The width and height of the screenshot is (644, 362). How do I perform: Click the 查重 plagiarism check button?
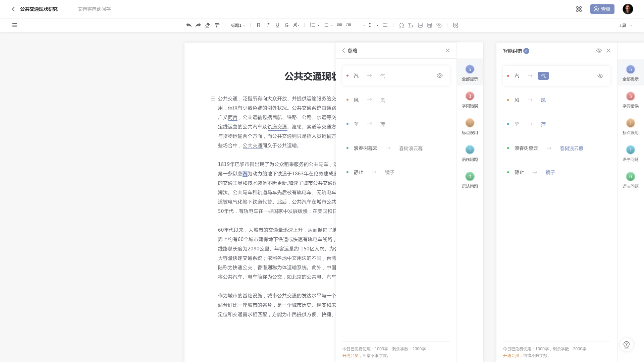click(x=602, y=9)
